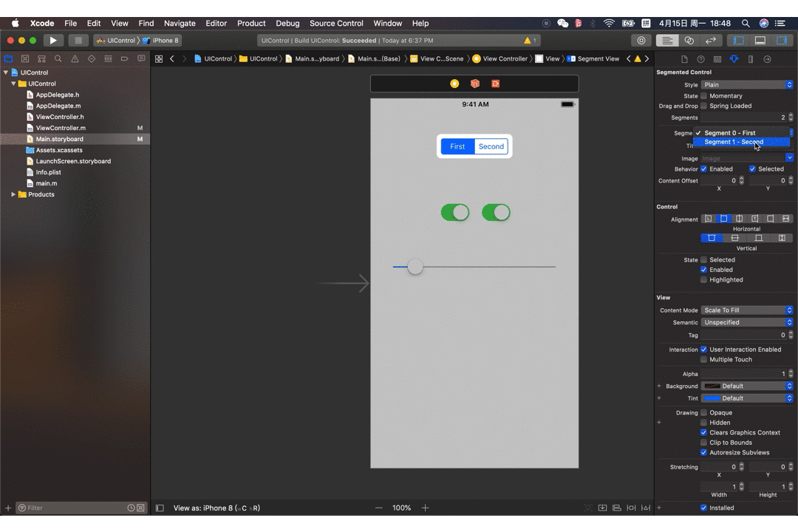Screen dimensions: 798x532
Task: Collapse the UIControl project root
Action: [6, 72]
